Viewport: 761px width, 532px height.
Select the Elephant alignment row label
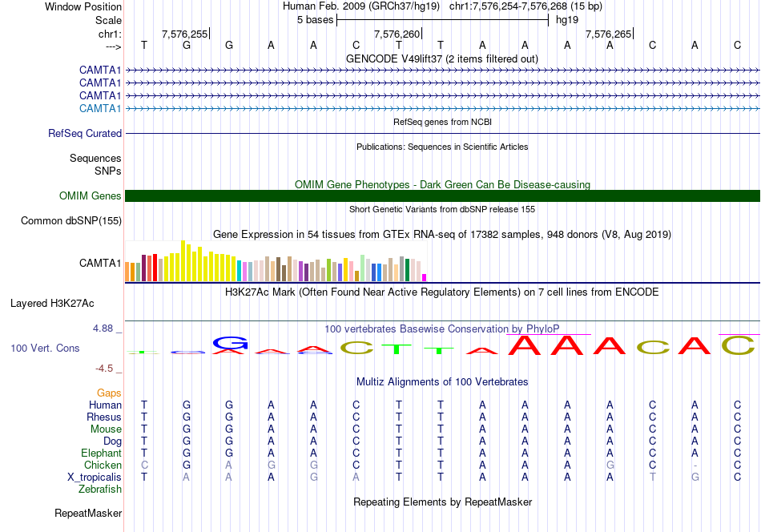(x=101, y=453)
